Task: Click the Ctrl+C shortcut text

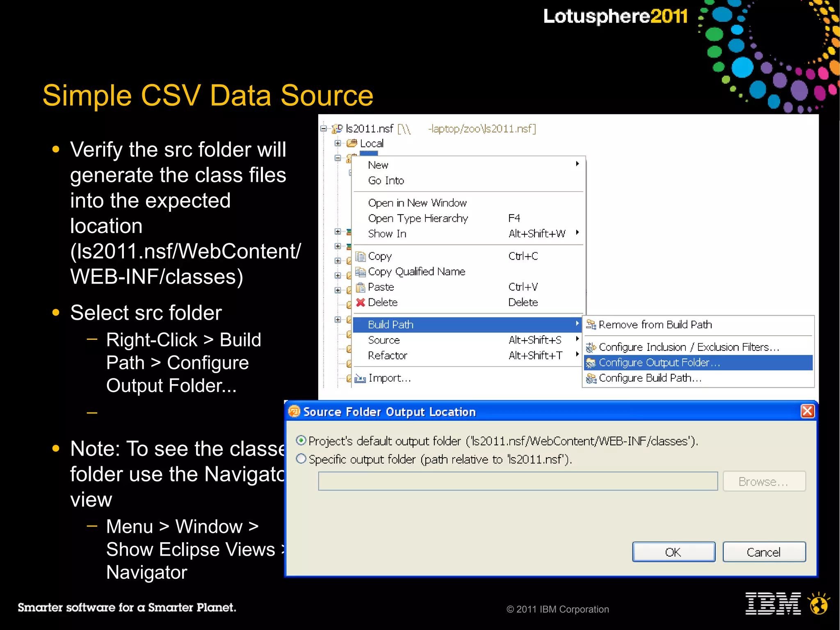Action: click(523, 256)
